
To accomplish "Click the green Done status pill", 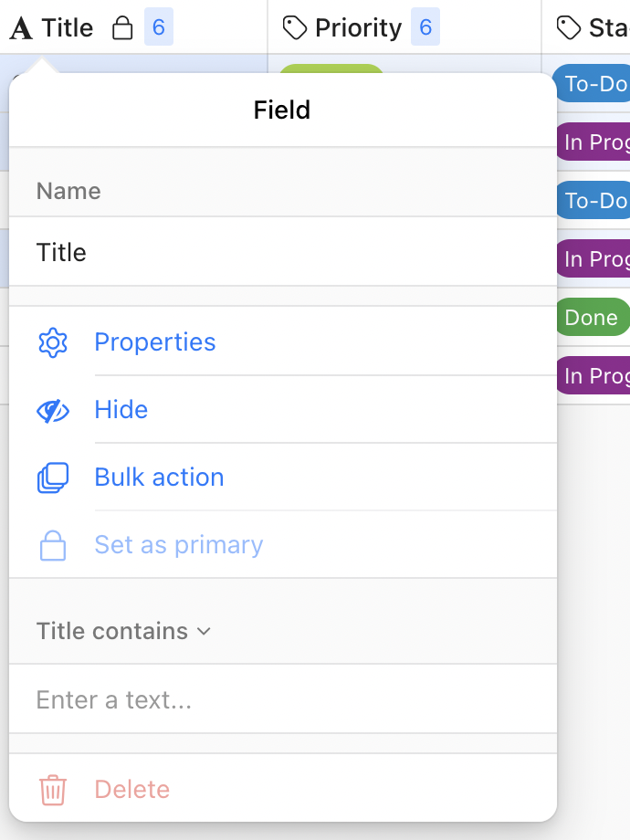I will click(x=592, y=317).
